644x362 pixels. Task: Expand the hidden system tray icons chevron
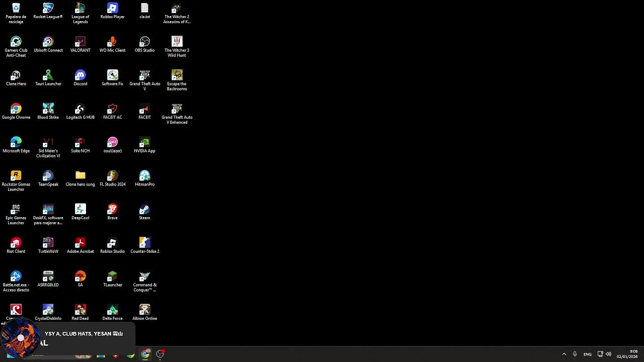(x=564, y=354)
